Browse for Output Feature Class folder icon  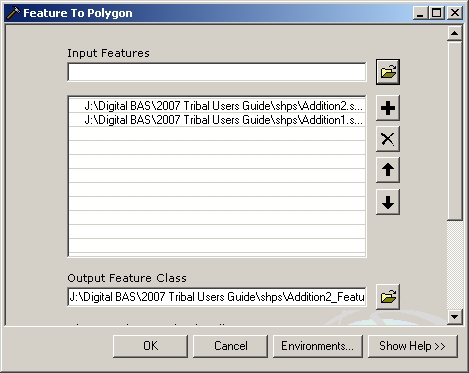tap(388, 297)
